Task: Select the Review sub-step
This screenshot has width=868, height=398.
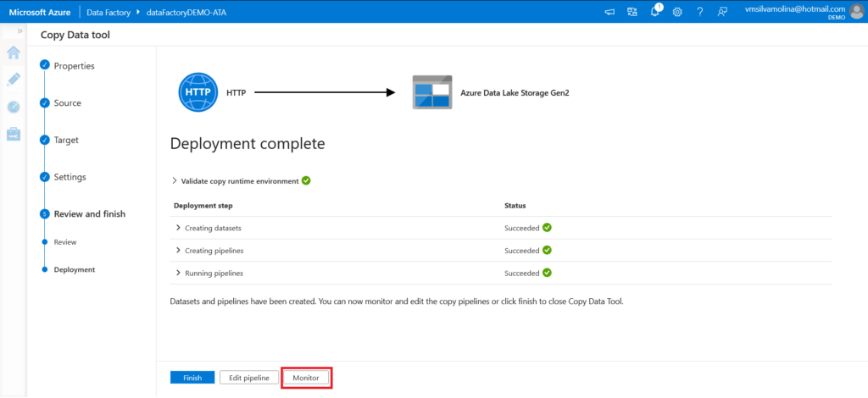Action: [65, 242]
